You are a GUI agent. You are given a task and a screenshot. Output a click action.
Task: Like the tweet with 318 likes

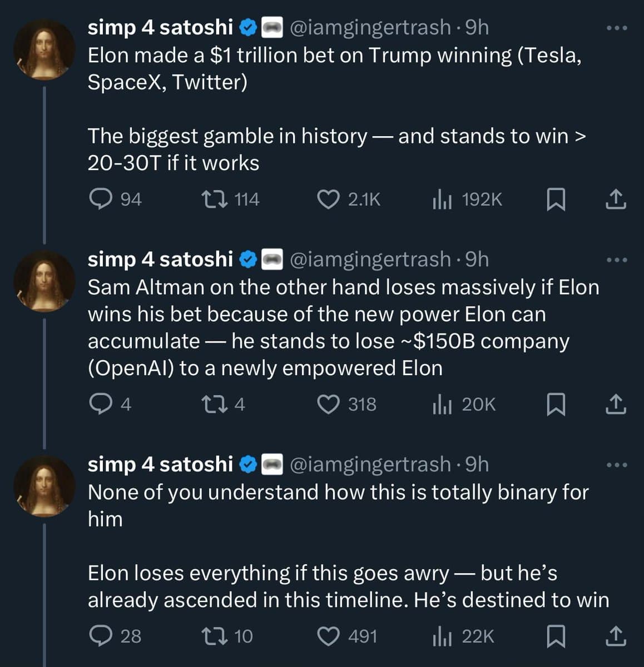pos(328,404)
